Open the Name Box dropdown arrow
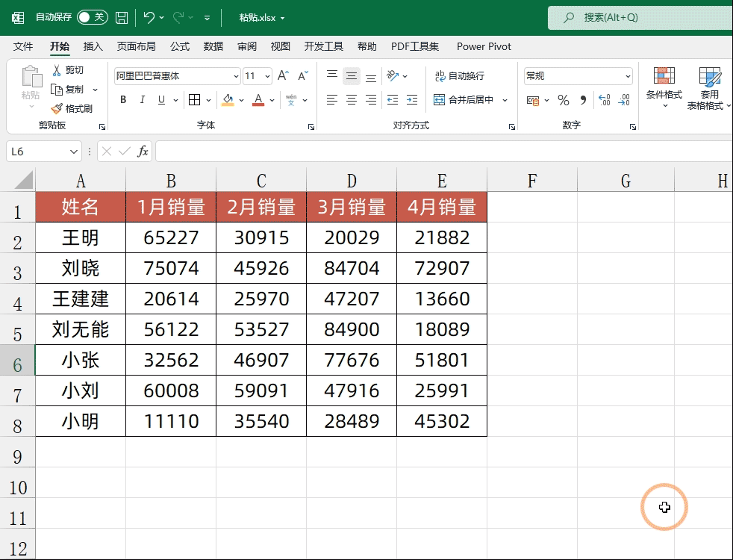The image size is (733, 560). point(74,152)
